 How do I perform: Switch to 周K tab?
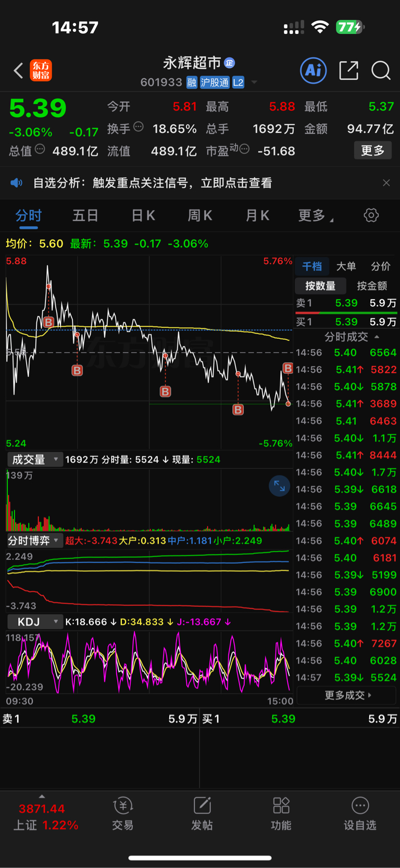pyautogui.click(x=200, y=215)
